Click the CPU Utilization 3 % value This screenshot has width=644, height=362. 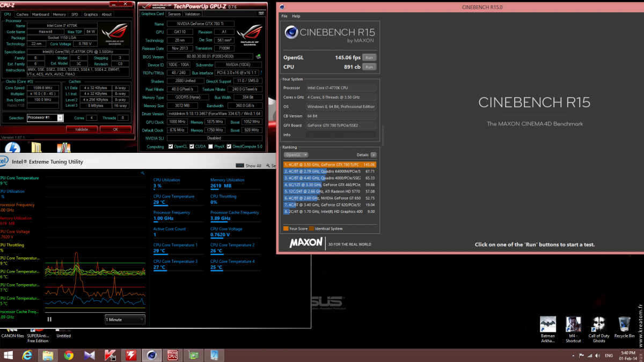[x=157, y=186]
